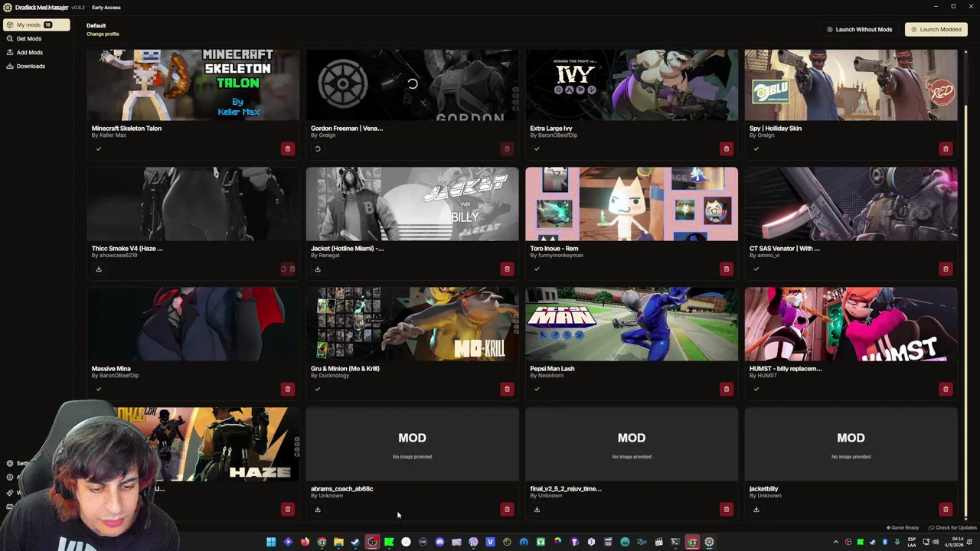Click Check for Updates in status bar
The width and height of the screenshot is (980, 551).
click(x=952, y=527)
